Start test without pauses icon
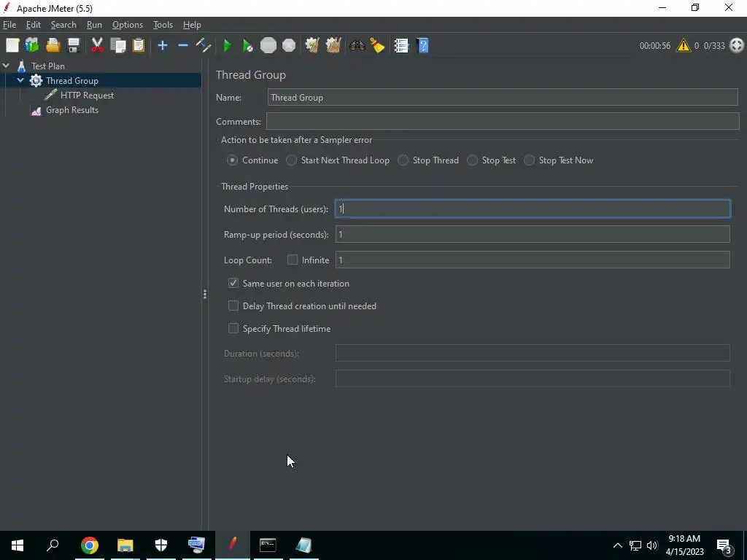 (248, 46)
